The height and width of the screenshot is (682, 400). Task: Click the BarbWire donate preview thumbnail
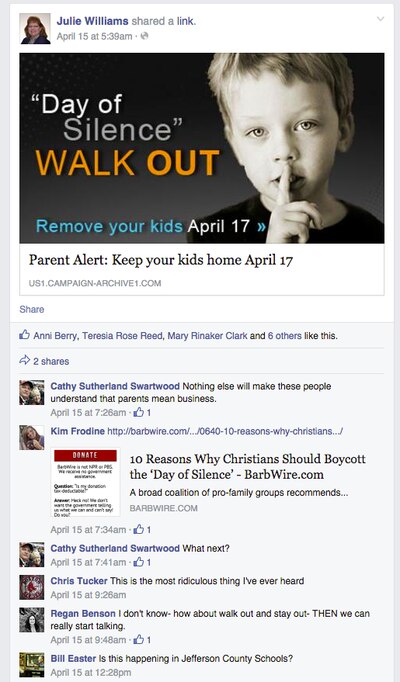click(x=85, y=482)
